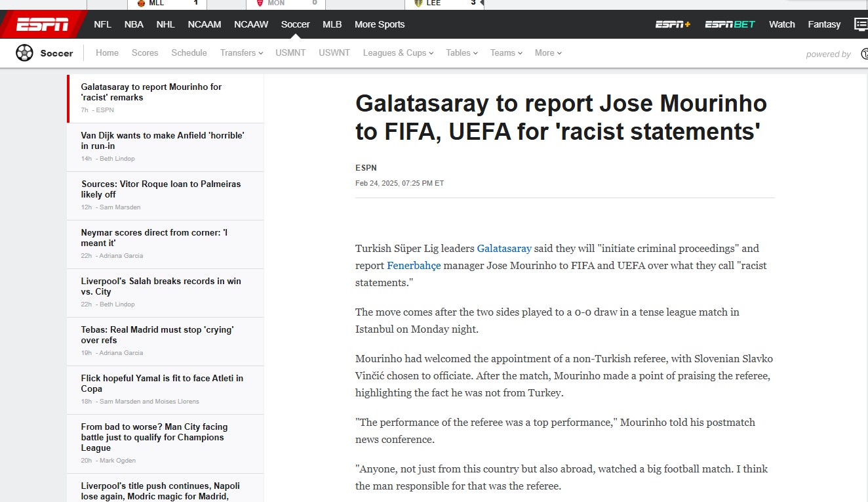Click the ESPN logo
The height and width of the screenshot is (502, 868).
point(43,24)
